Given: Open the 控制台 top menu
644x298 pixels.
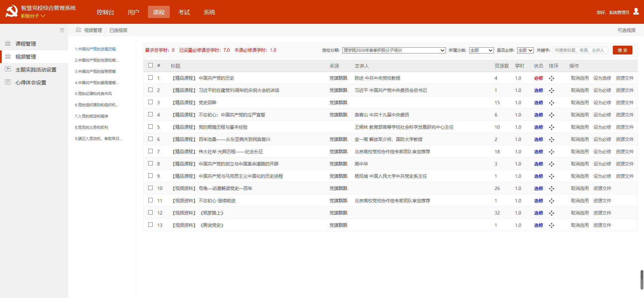Looking at the screenshot, I should [105, 12].
